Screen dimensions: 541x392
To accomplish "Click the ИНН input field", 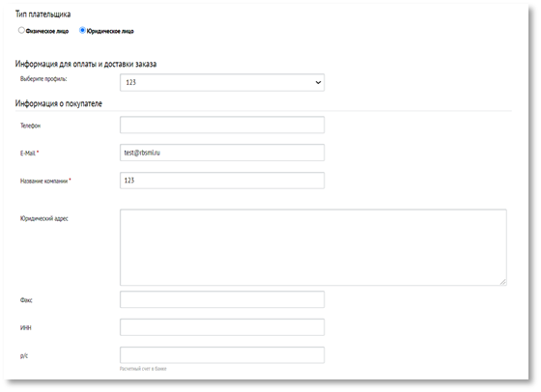I will pos(222,327).
